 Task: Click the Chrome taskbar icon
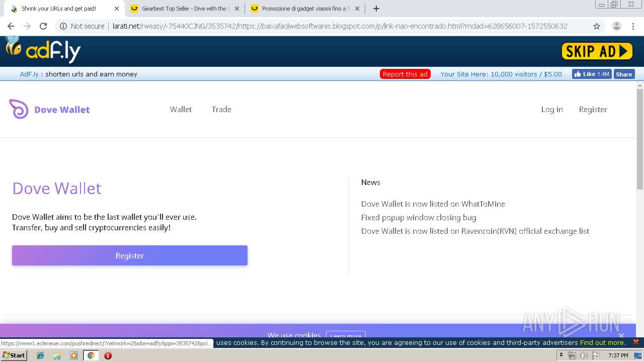91,355
